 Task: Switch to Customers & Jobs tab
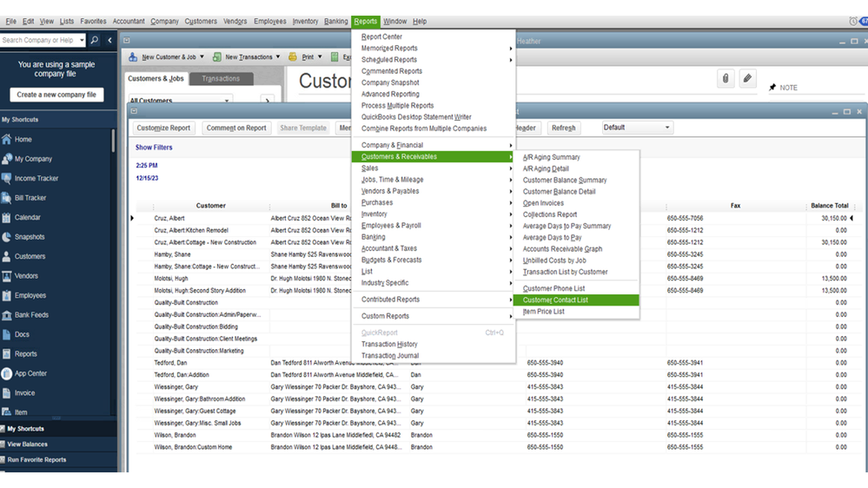(156, 78)
